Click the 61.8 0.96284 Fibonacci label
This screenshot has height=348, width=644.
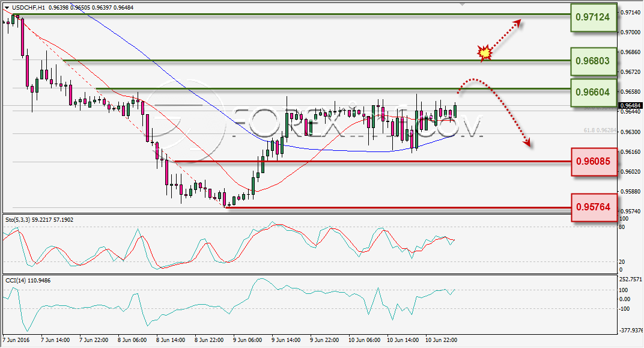600,130
